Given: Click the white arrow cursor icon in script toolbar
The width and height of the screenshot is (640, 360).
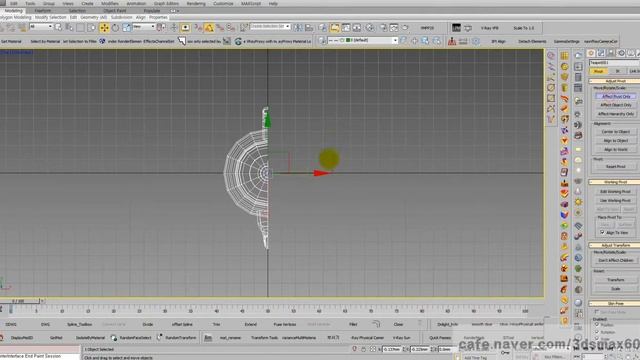Looking at the screenshot, I should coord(182,41).
